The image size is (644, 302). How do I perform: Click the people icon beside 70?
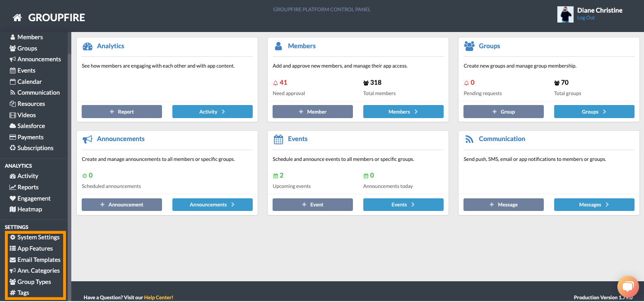[x=557, y=83]
